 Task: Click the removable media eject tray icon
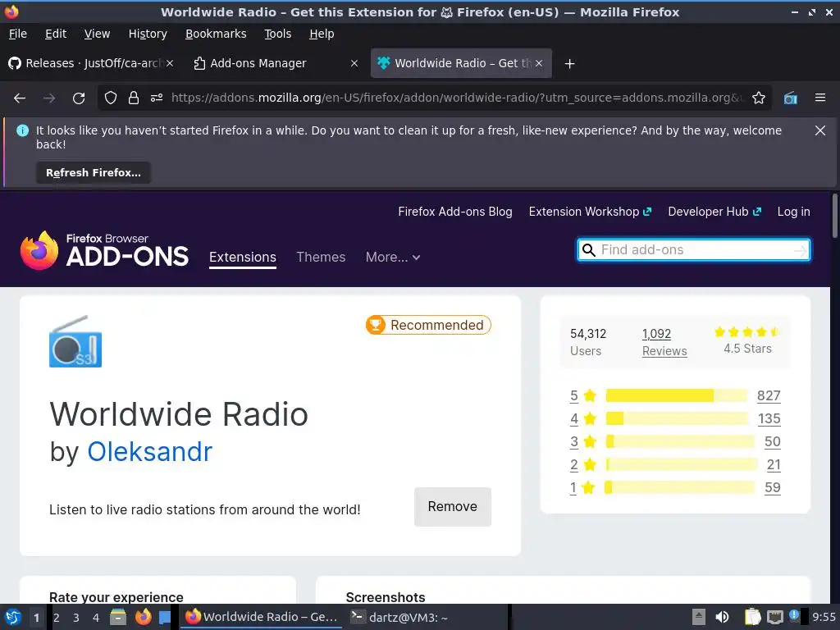(x=699, y=617)
